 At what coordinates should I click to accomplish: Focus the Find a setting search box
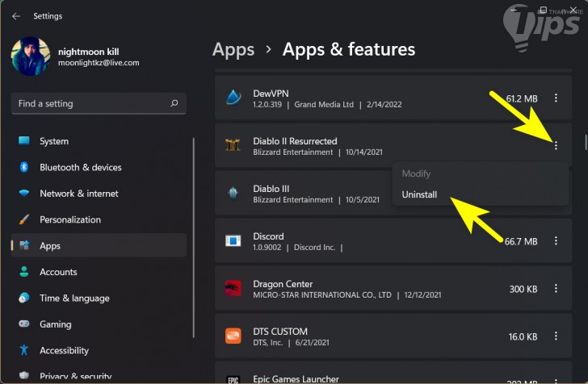coord(99,103)
